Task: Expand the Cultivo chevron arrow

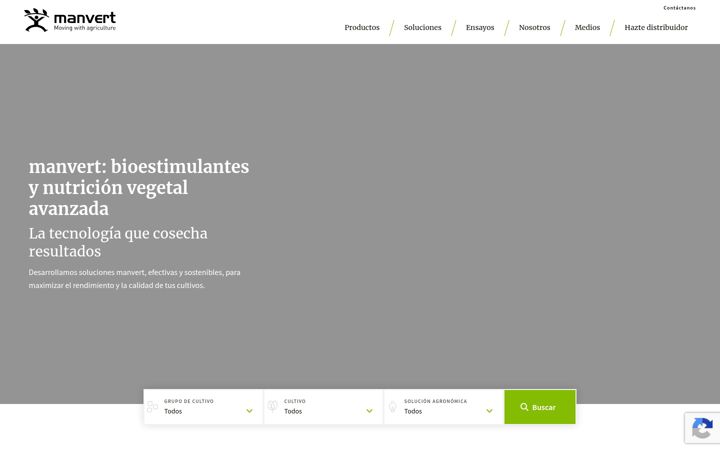Action: coord(369,411)
